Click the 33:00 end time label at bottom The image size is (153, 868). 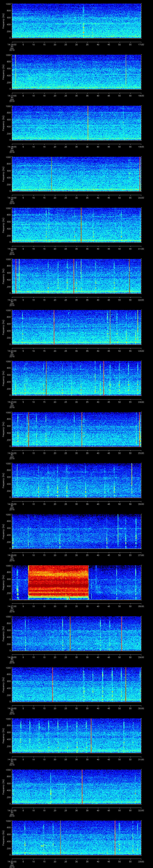pyautogui.click(x=141, y=861)
